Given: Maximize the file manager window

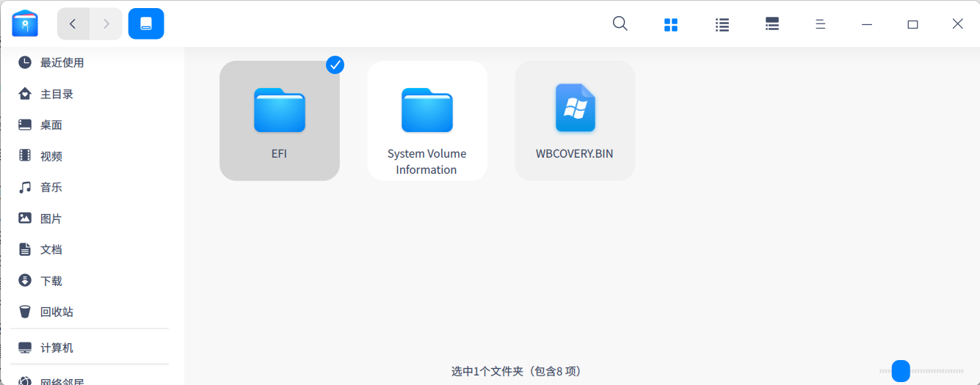Looking at the screenshot, I should (912, 24).
